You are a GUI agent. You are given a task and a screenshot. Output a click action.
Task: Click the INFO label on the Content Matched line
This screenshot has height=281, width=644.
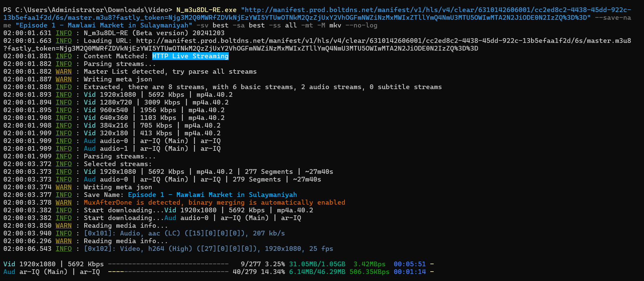pyautogui.click(x=63, y=56)
